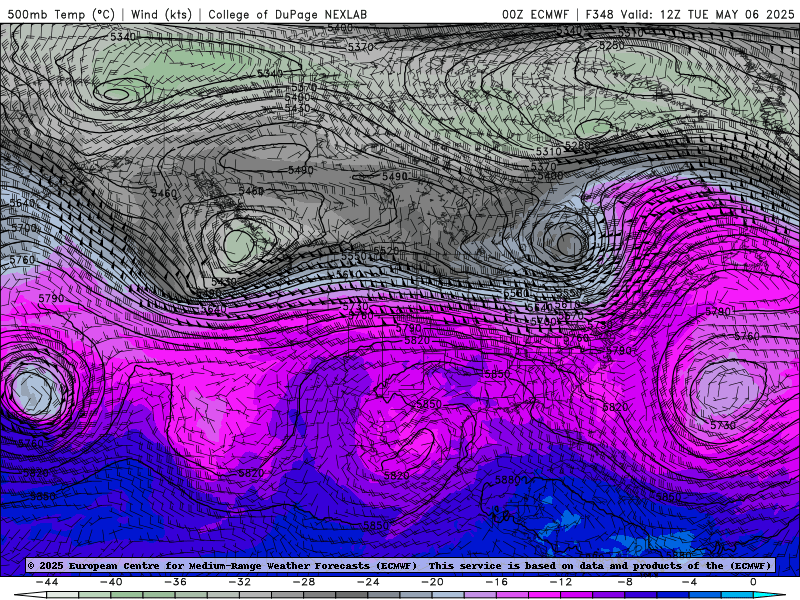This screenshot has height=600, width=800.
Task: Click the ECMWF copyright notice banner
Action: [x=399, y=565]
